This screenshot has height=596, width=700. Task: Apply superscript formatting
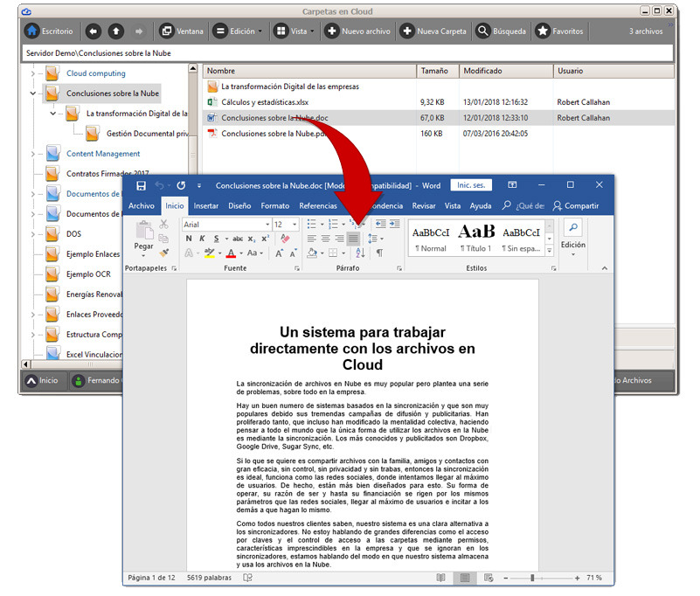pyautogui.click(x=265, y=239)
